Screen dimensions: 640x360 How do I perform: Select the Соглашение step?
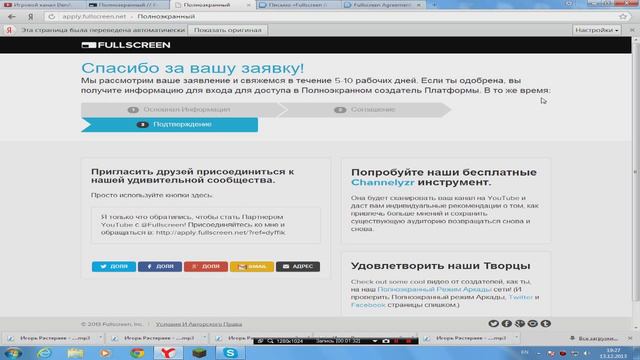(364, 109)
